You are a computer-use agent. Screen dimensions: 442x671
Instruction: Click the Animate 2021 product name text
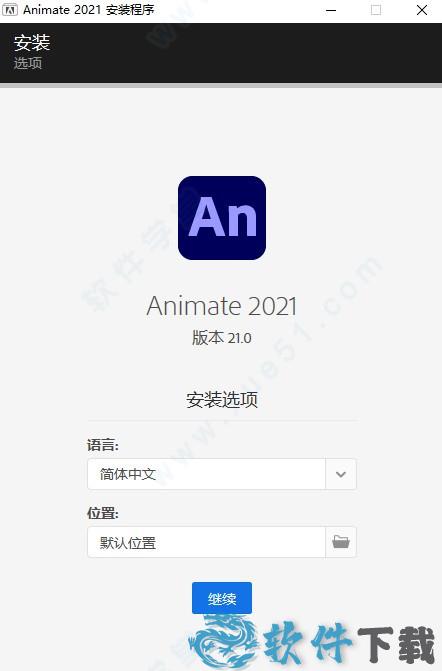pyautogui.click(x=222, y=306)
